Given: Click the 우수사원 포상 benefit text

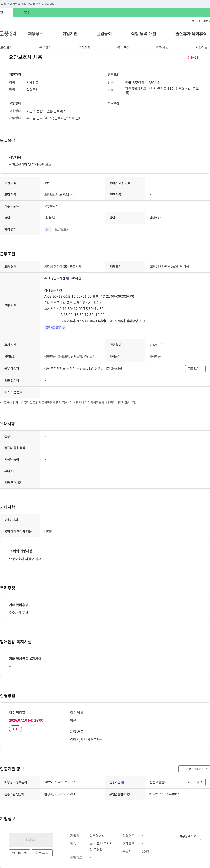Looking at the screenshot, I should [x=19, y=612].
